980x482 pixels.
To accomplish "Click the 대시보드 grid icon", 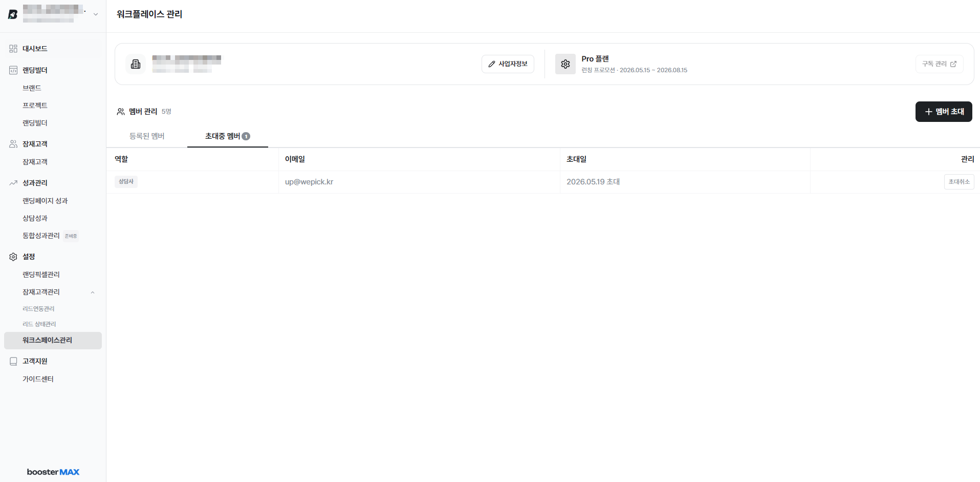I will (13, 49).
